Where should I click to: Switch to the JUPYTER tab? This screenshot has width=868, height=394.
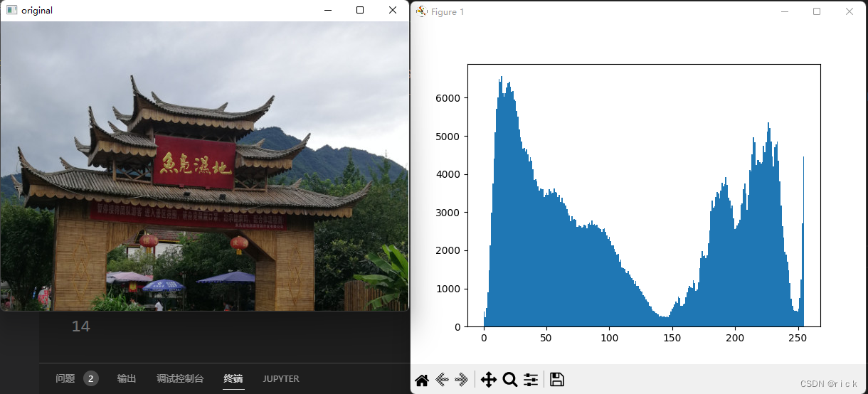pos(281,378)
